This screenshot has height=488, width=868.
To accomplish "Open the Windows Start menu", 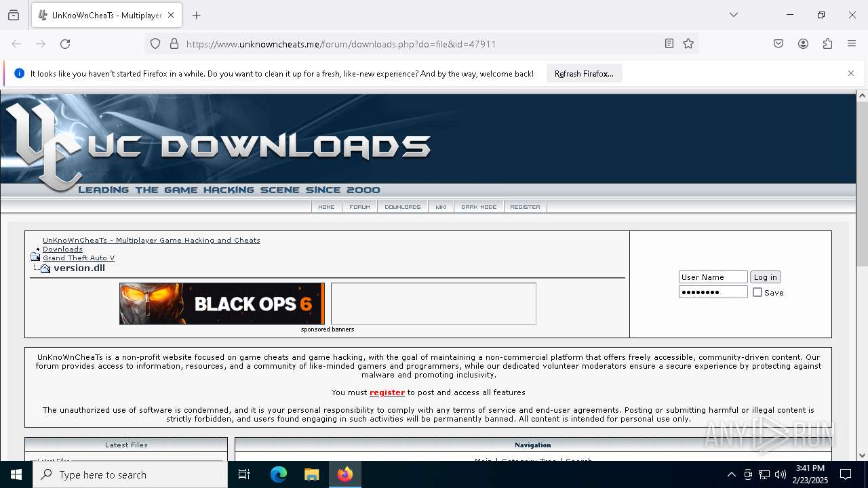I will (x=16, y=474).
